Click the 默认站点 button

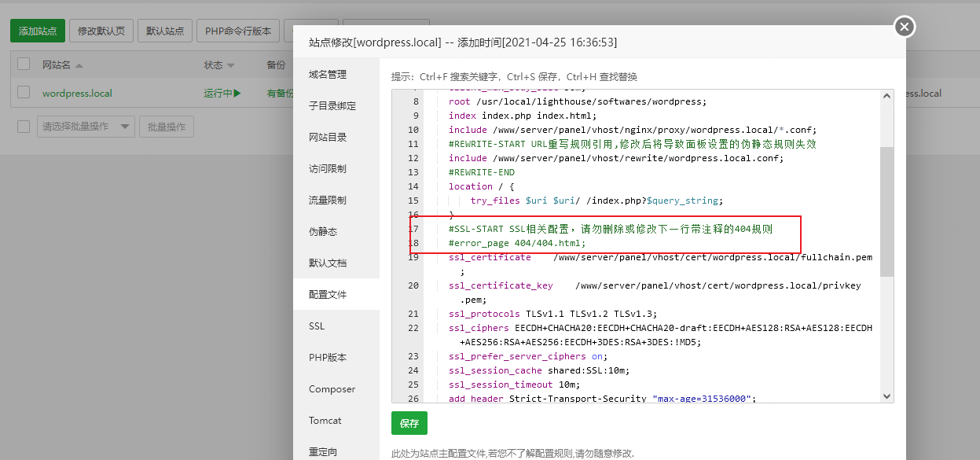pos(165,31)
